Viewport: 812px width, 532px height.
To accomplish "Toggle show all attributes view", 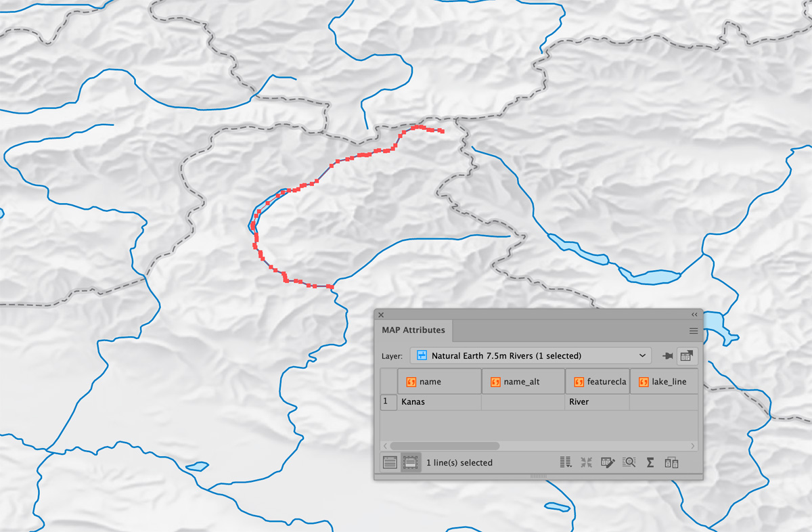I will point(390,463).
